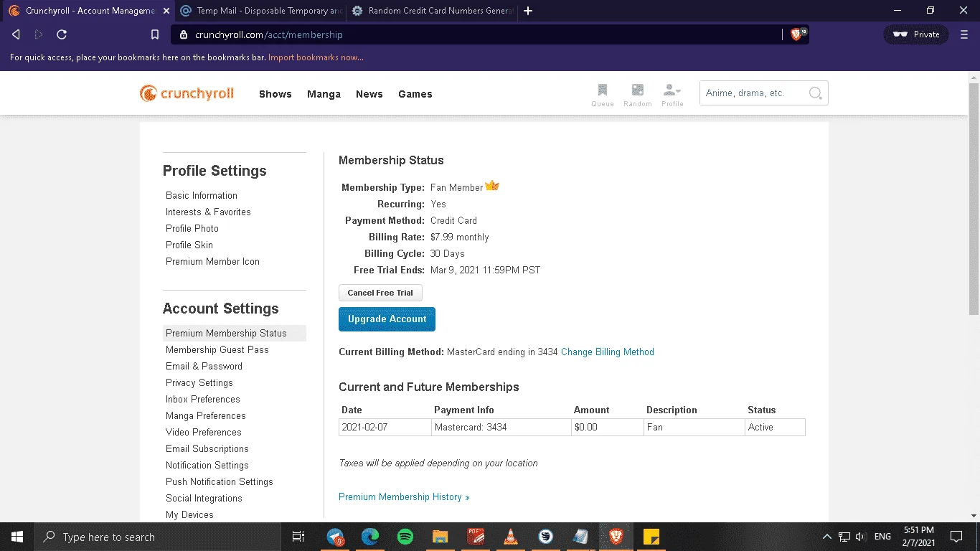Image resolution: width=980 pixels, height=551 pixels.
Task: Open the Windows Start menu
Action: (17, 537)
